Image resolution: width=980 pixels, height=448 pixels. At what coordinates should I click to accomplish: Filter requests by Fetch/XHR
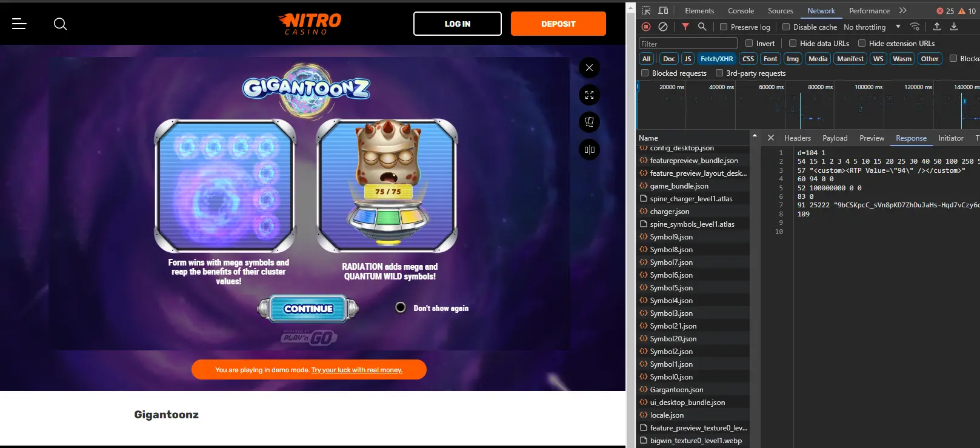[716, 59]
